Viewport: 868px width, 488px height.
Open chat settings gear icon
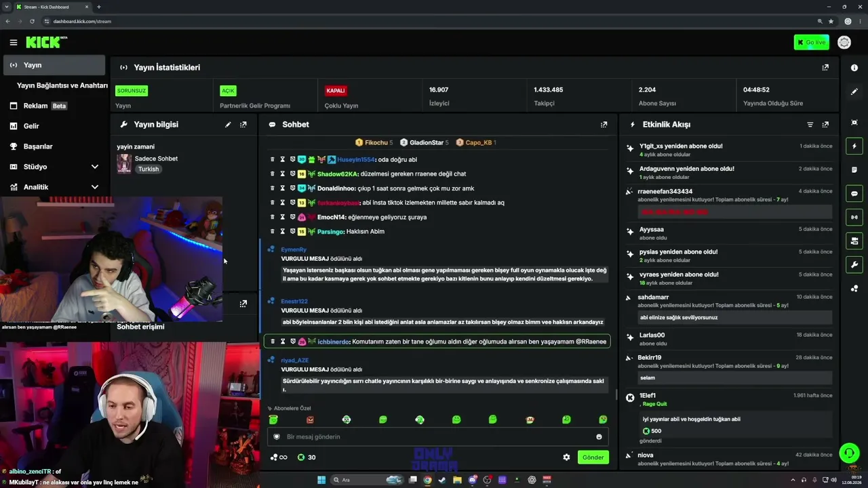point(567,457)
